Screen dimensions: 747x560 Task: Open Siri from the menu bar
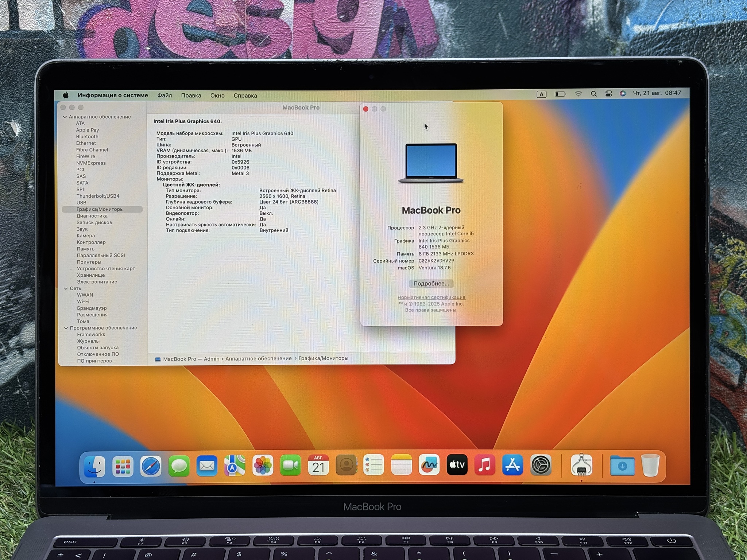click(623, 93)
